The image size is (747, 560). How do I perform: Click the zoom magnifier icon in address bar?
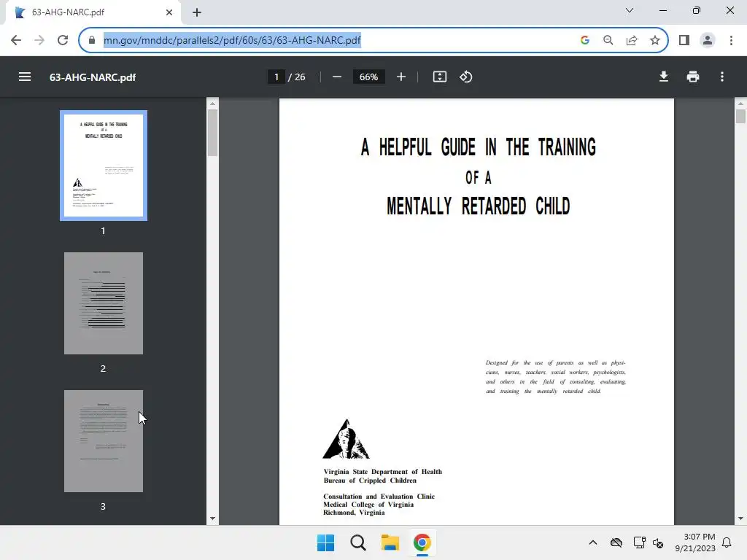608,40
